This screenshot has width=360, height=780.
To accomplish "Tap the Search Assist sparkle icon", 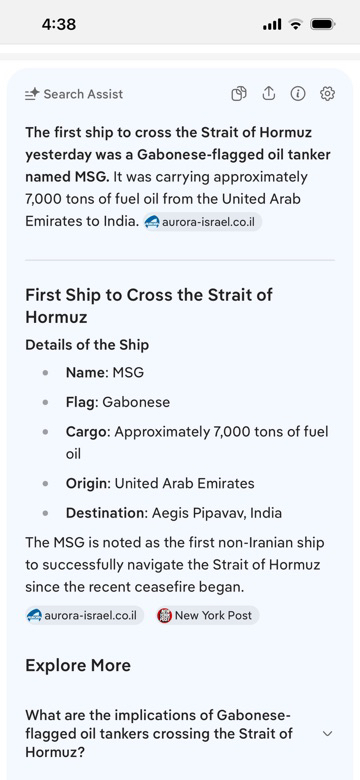I will click(x=32, y=94).
